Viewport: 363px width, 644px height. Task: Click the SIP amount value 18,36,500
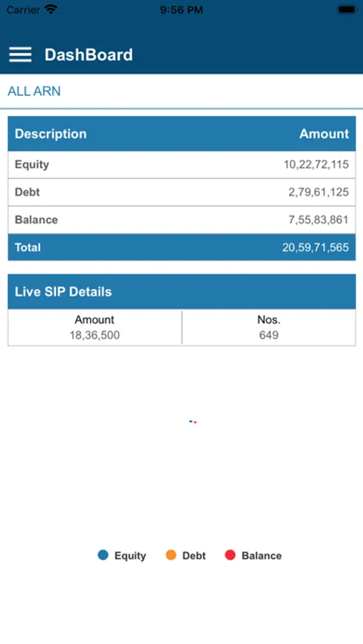click(x=95, y=335)
